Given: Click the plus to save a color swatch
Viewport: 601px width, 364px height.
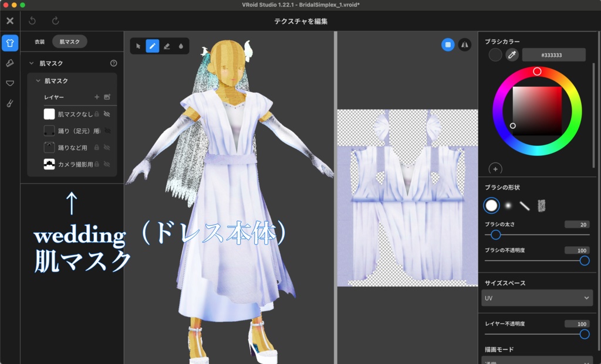Looking at the screenshot, I should pos(495,169).
